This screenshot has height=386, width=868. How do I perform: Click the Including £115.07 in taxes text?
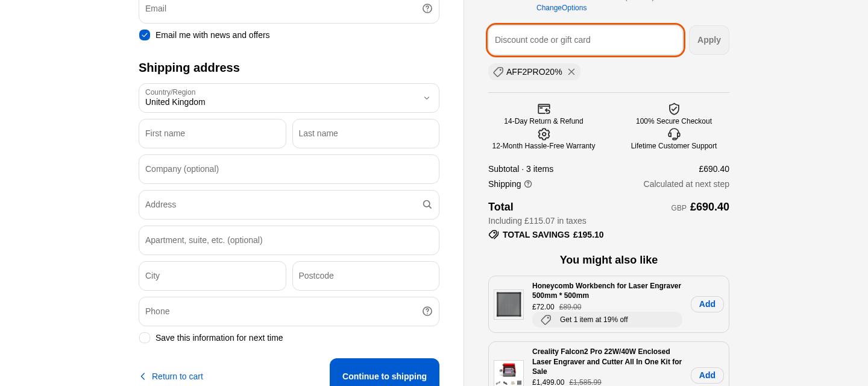coord(537,221)
